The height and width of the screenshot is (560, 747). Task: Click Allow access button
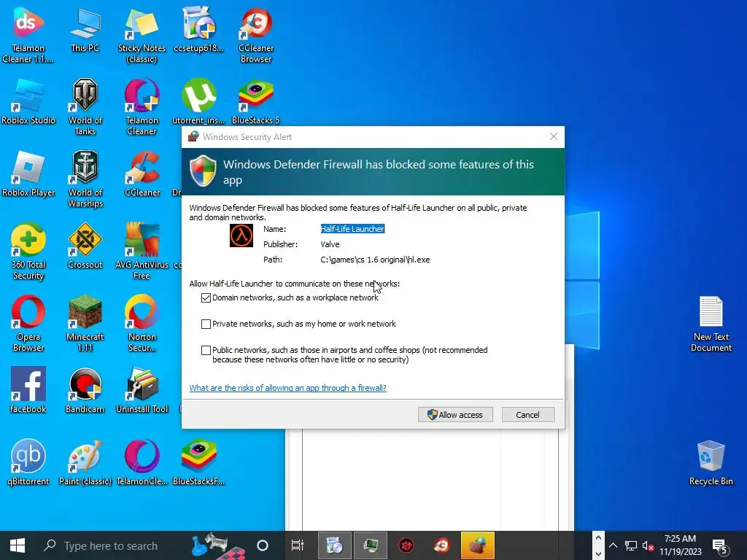pos(455,415)
